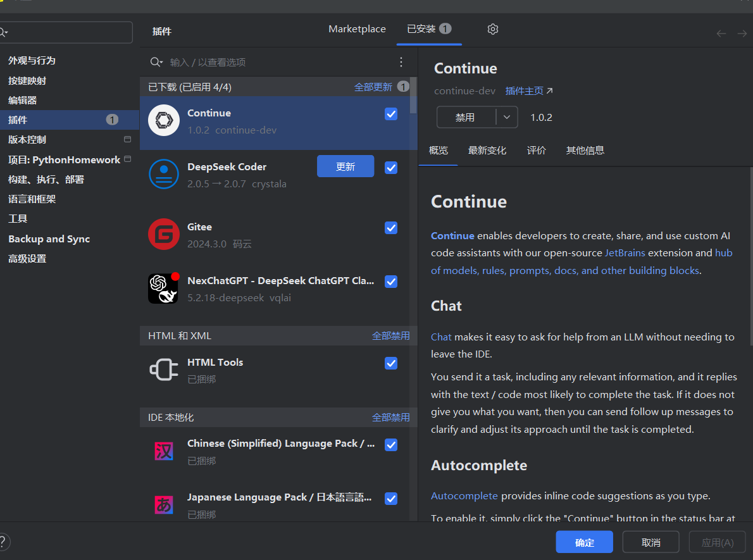Click the description pane vertical scrollbar

click(750, 256)
